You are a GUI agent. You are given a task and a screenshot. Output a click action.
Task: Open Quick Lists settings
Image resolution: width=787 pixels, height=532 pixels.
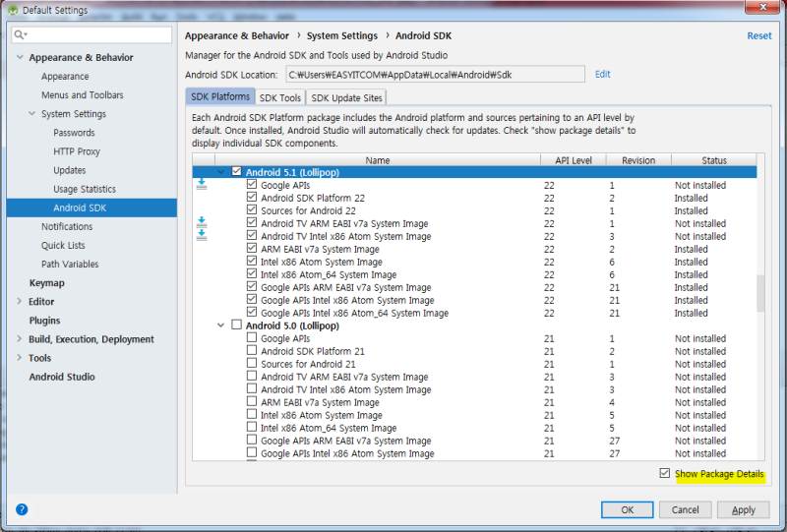click(63, 246)
